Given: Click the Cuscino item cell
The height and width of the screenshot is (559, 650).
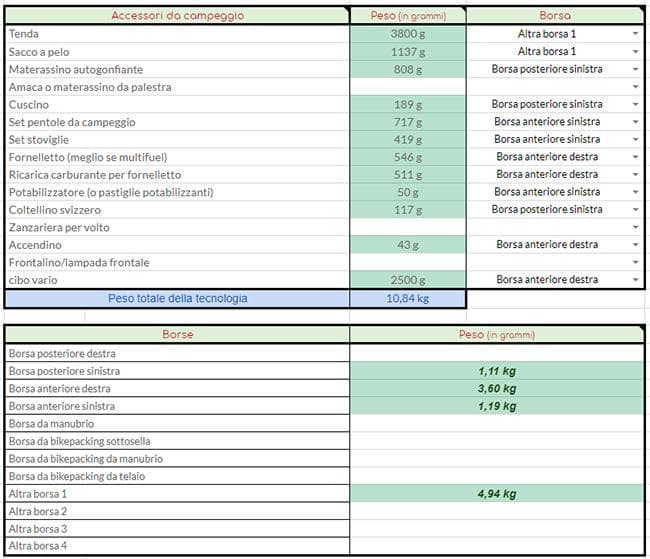Looking at the screenshot, I should tap(177, 104).
